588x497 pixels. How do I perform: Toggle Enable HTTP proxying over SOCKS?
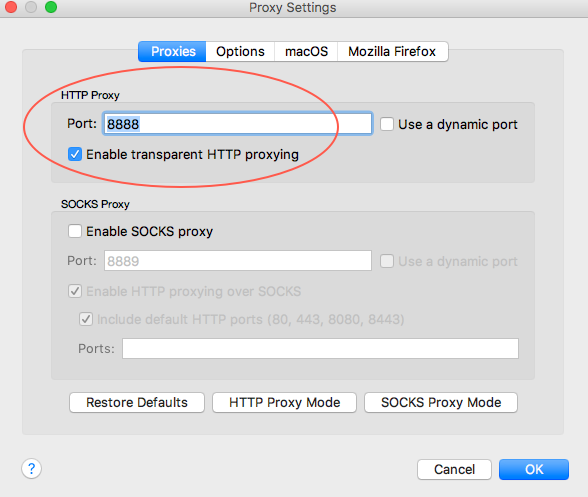pyautogui.click(x=75, y=291)
